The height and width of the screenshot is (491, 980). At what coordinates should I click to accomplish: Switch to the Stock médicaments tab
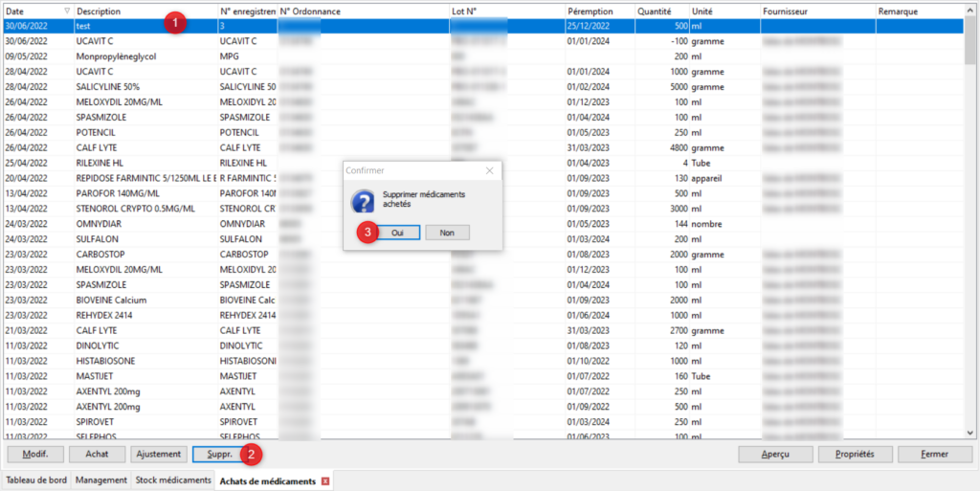(x=172, y=480)
